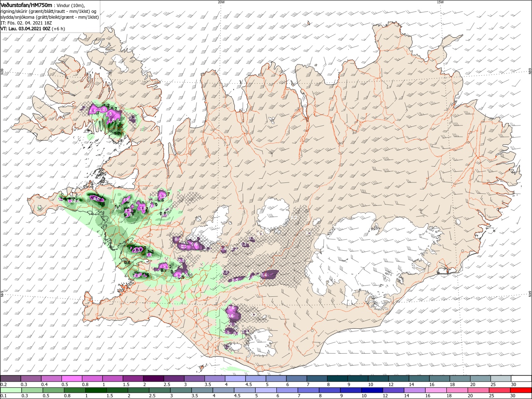Pick the pale lavender 4 swatch in the snow legend
Image resolution: width=532 pixels, height=399 pixels.
[235, 379]
